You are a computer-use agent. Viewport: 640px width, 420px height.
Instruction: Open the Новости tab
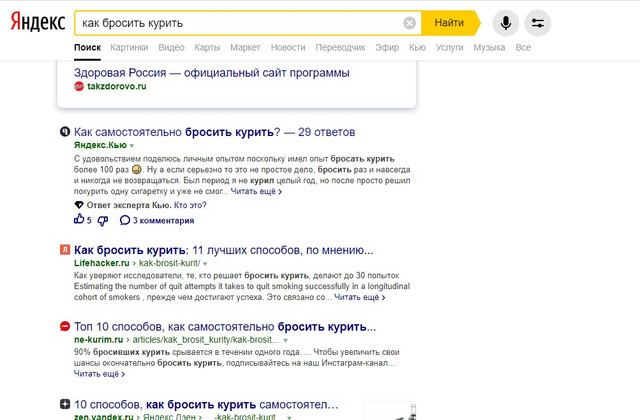pyautogui.click(x=288, y=47)
